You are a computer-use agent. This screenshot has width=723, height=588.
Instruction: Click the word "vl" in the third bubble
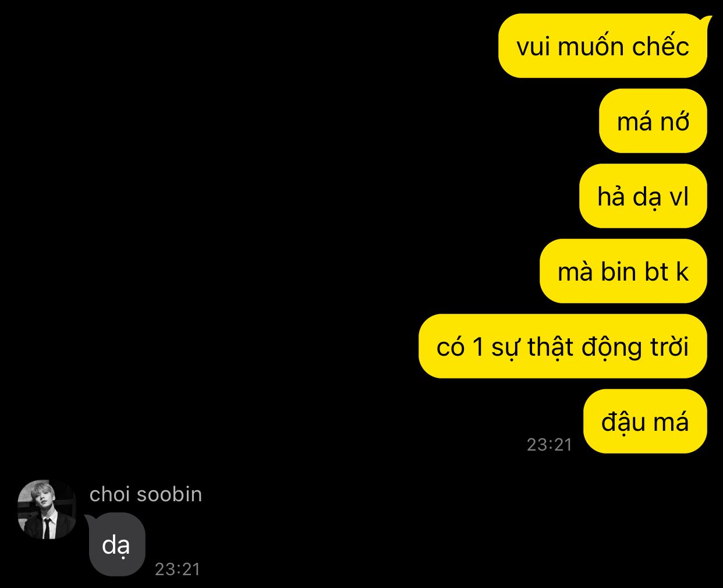click(x=679, y=197)
